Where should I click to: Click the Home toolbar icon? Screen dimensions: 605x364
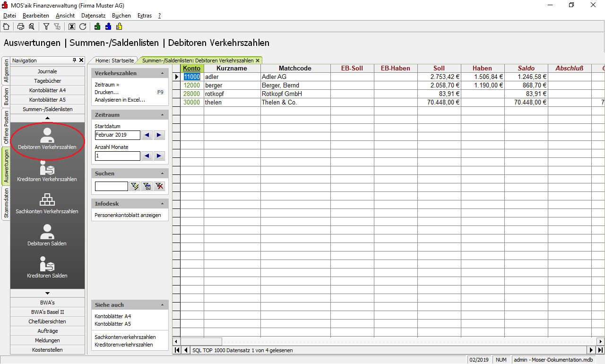coord(6,26)
